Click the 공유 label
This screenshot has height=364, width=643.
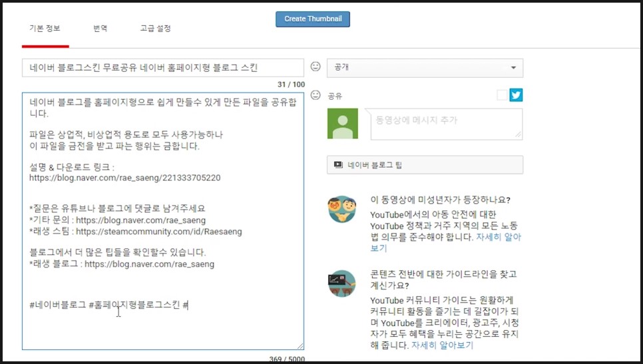pos(335,96)
